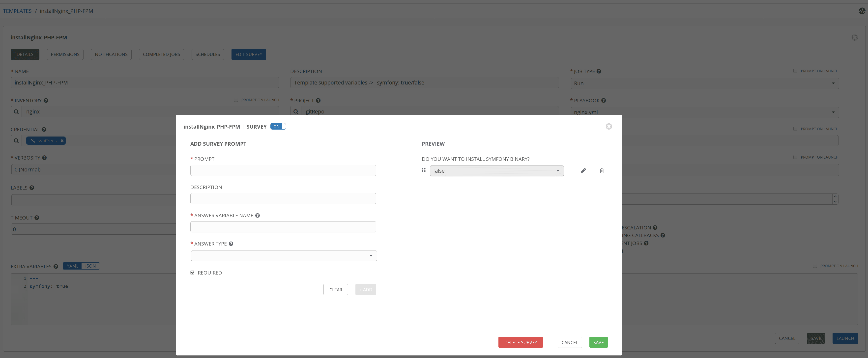The height and width of the screenshot is (358, 868).
Task: Click the trash icon to delete survey question
Action: tap(602, 171)
